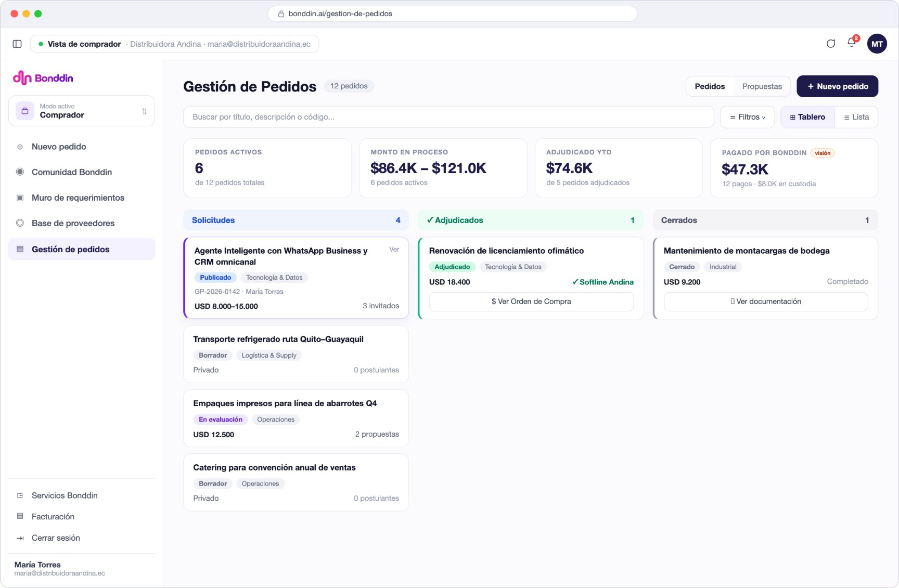Select the Pedidos tab
Viewport: 899px width, 588px height.
(x=710, y=86)
